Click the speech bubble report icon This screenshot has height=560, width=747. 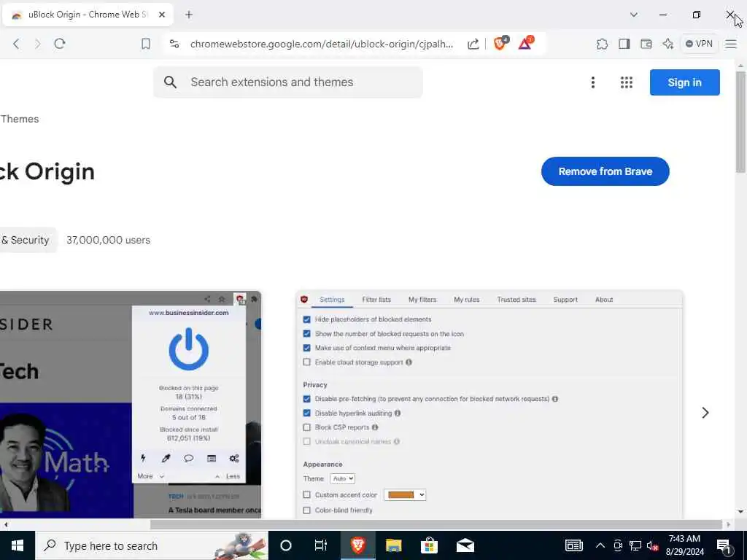coord(189,458)
